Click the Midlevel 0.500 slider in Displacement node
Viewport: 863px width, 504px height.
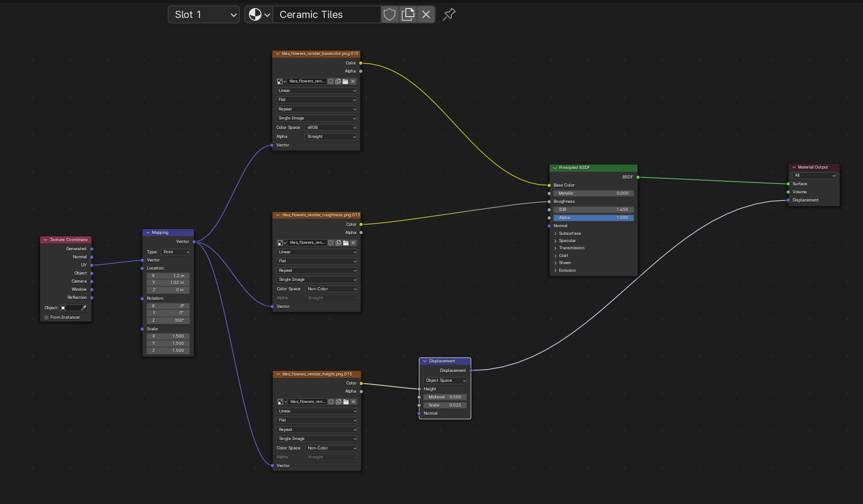[445, 397]
